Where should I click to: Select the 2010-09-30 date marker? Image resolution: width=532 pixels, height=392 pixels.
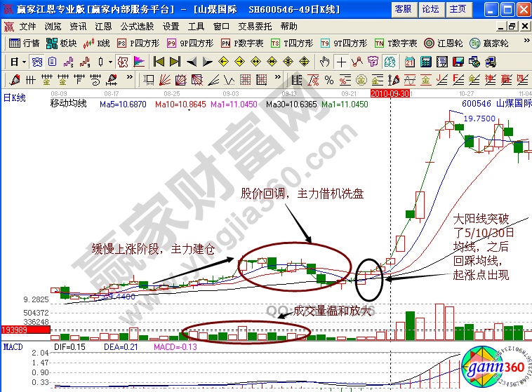[390, 93]
